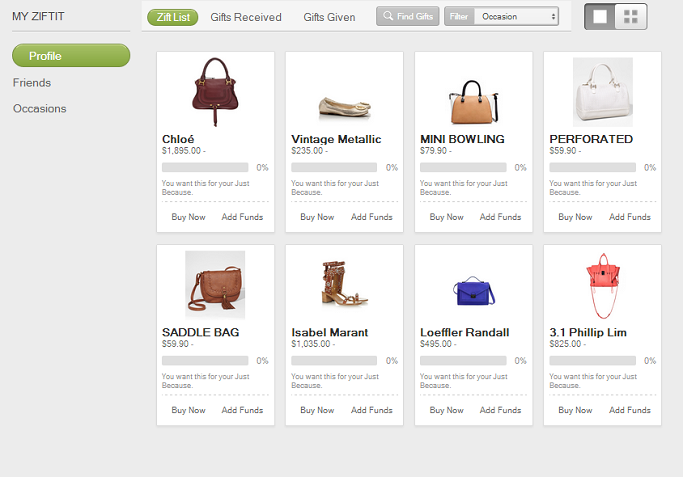The width and height of the screenshot is (683, 477).
Task: Click the SADDLE BAG image
Action: click(x=215, y=285)
